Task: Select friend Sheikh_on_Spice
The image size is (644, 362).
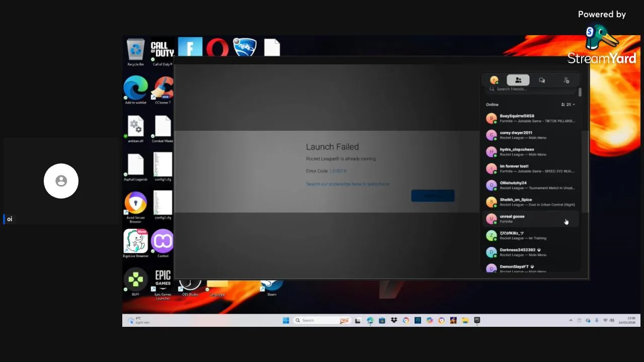Action: 531,202
